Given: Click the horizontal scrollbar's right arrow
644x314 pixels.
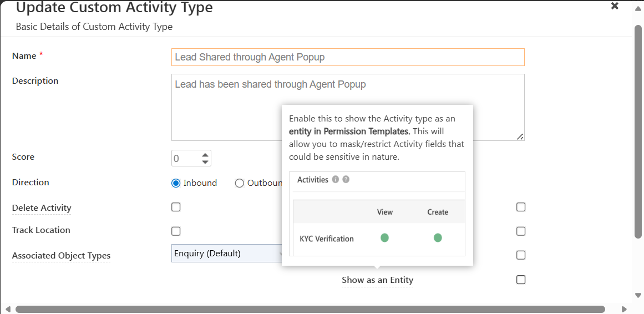Looking at the screenshot, I should point(624,309).
